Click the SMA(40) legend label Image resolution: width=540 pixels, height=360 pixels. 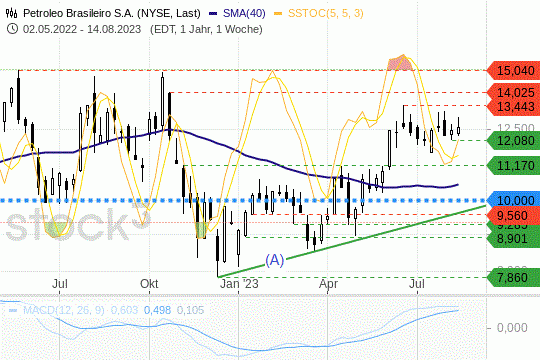coord(244,13)
